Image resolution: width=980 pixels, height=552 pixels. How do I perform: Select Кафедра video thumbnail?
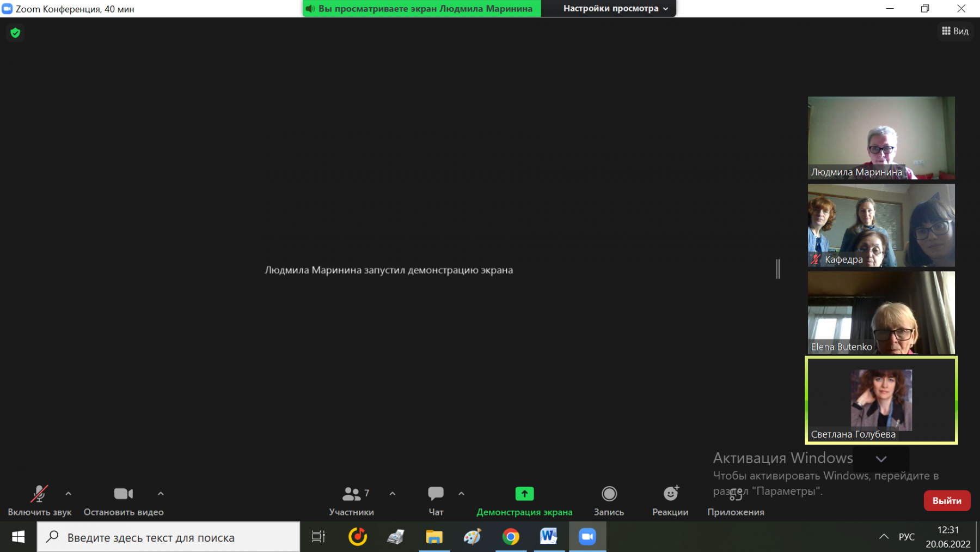[x=881, y=225]
